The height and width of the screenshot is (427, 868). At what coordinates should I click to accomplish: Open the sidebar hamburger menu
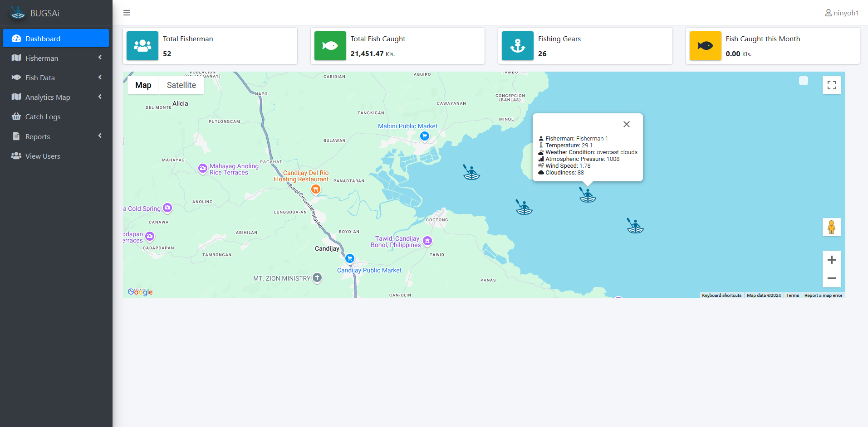tap(126, 12)
